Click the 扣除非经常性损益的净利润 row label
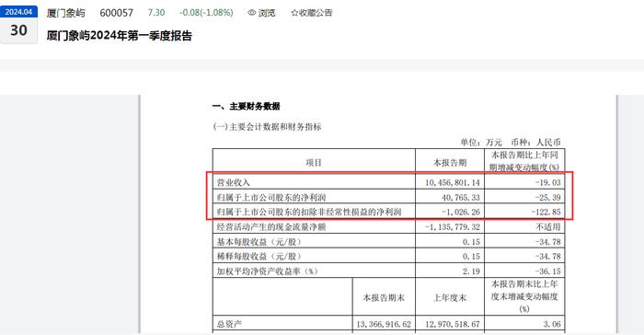Screen dimensions: 644x335 (309, 212)
